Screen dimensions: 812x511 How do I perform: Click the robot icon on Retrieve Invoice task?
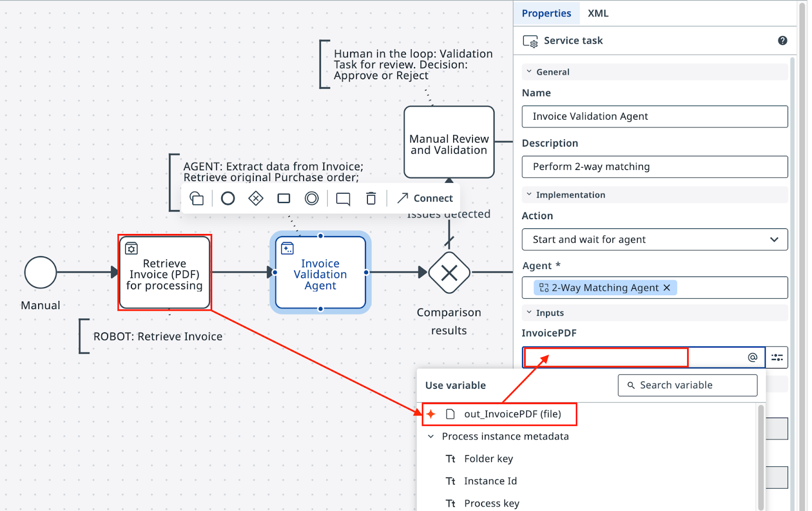tap(131, 248)
